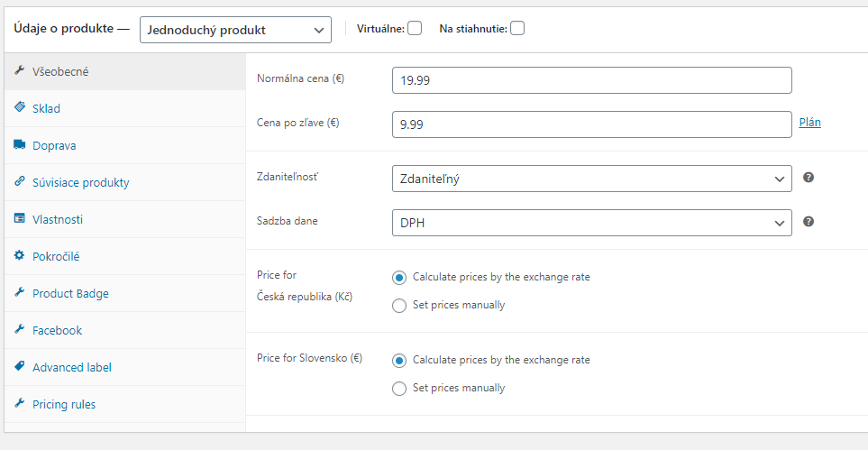
Task: Click the Normálna cena price field
Action: coord(592,80)
